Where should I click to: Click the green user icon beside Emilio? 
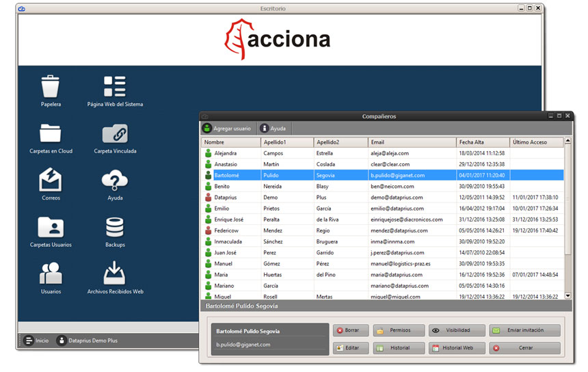click(208, 208)
